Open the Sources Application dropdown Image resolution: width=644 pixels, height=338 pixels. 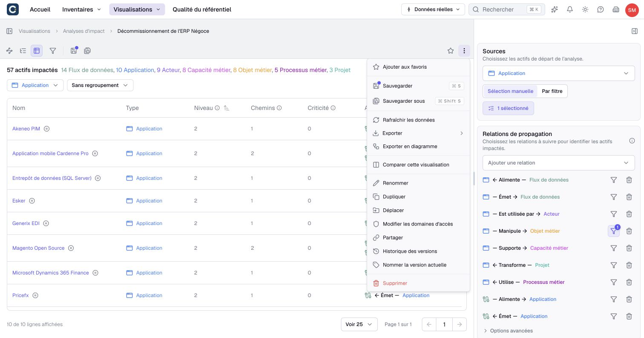pos(558,73)
